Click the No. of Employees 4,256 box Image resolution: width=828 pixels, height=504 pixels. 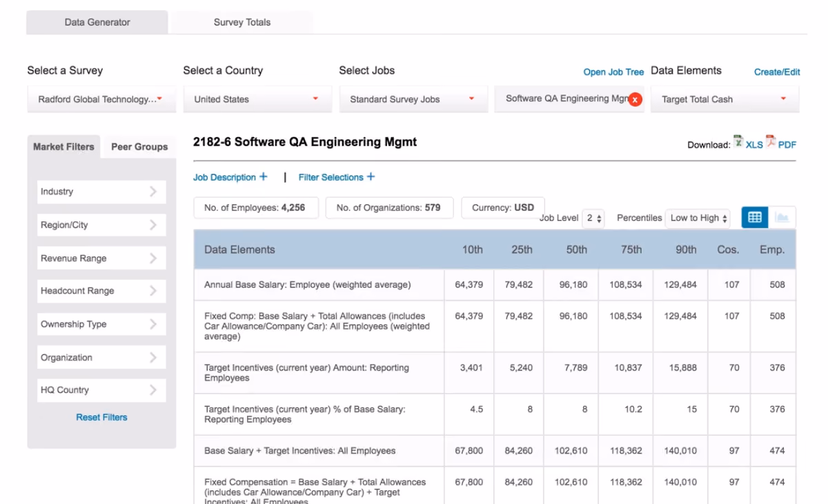click(x=255, y=208)
